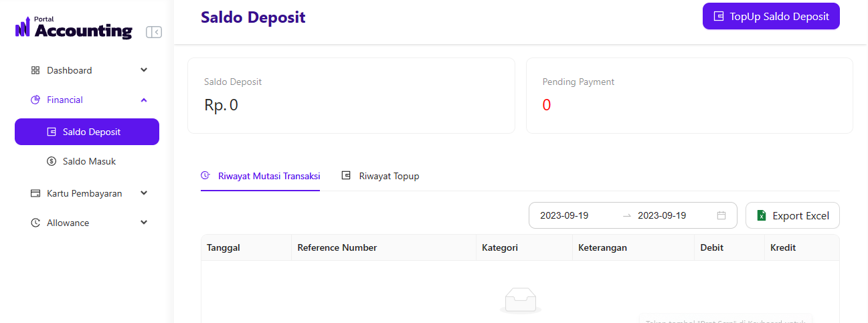868x323 pixels.
Task: Click the Allowance clock icon
Action: pyautogui.click(x=35, y=223)
